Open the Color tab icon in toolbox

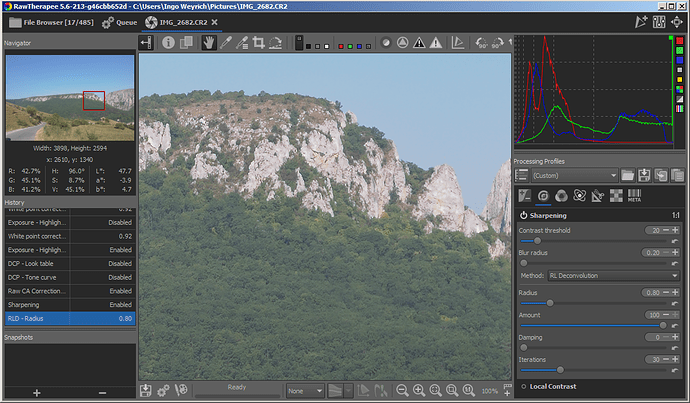point(562,195)
